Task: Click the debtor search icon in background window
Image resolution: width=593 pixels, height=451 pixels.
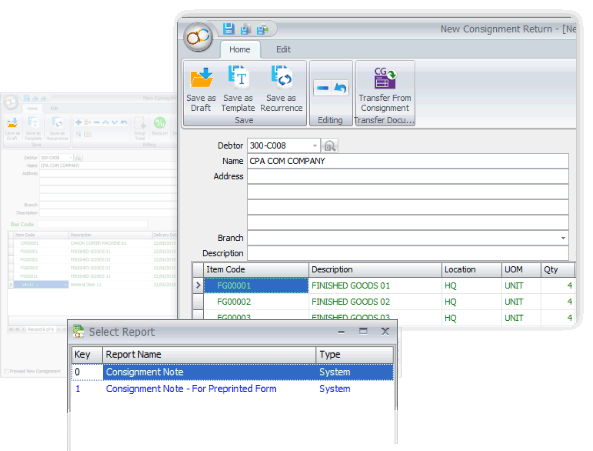Action: tap(78, 158)
